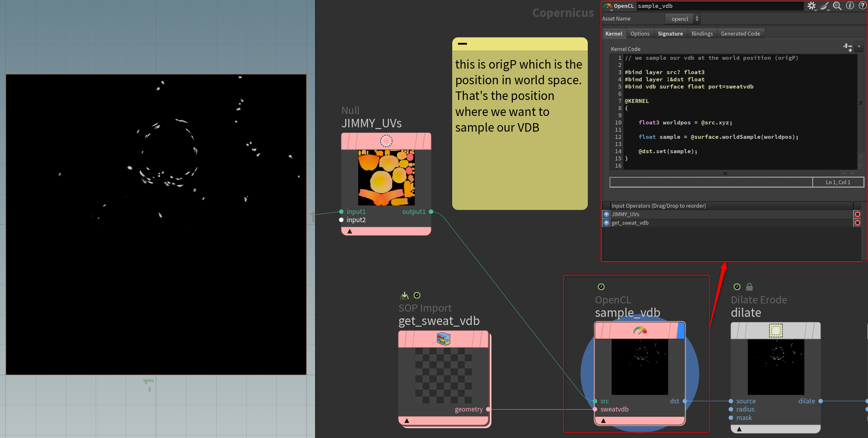Open the Generated Code tab
The image size is (868, 438).
740,34
